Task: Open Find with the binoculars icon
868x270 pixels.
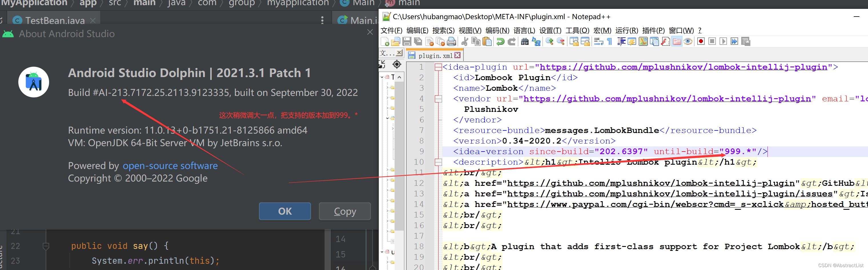Action: (525, 41)
